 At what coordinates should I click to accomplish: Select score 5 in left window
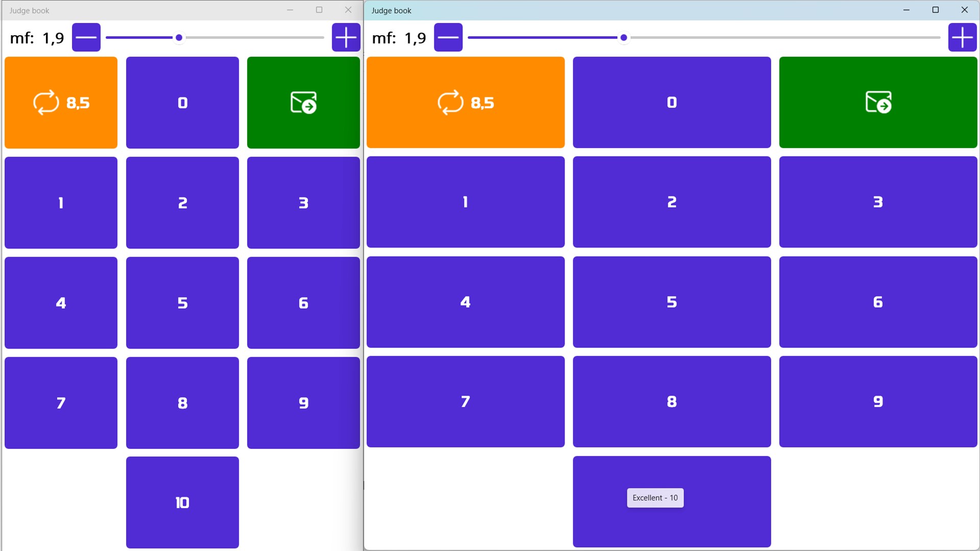pyautogui.click(x=182, y=303)
